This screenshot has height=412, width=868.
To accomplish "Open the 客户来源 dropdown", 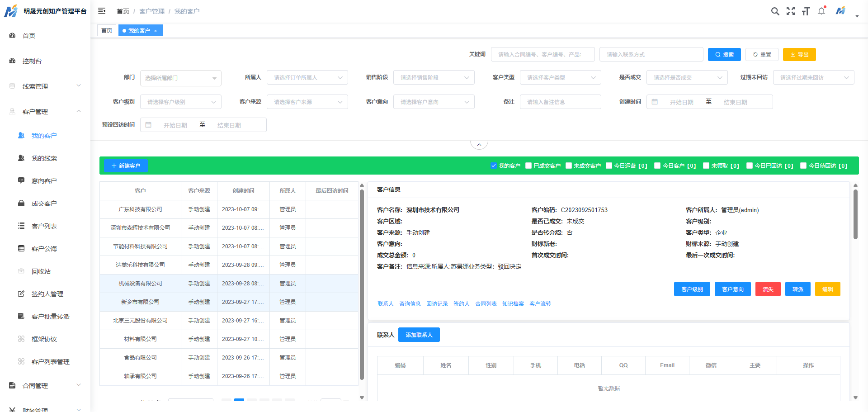I will 307,102.
